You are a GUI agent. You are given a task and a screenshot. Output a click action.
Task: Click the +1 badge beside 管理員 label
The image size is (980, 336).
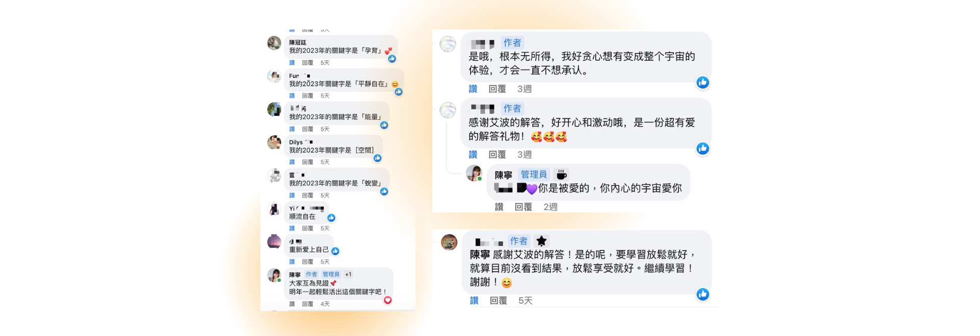coord(348,274)
